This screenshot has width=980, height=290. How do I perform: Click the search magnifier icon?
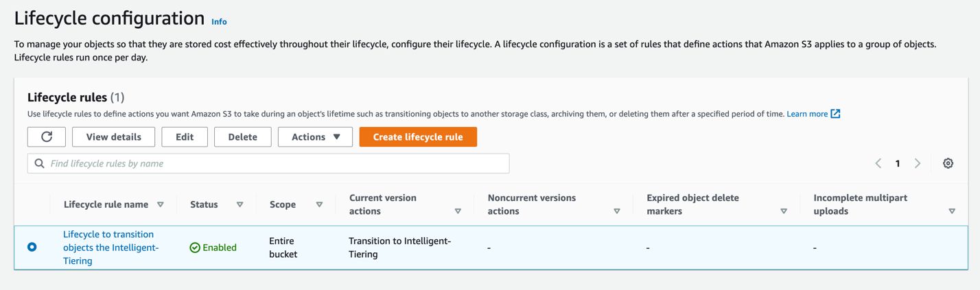40,163
